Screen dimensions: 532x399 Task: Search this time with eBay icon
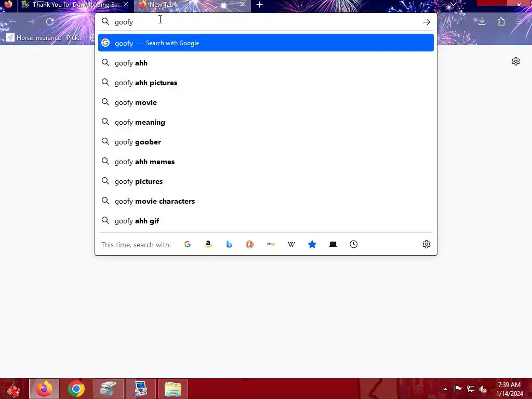pos(271,244)
